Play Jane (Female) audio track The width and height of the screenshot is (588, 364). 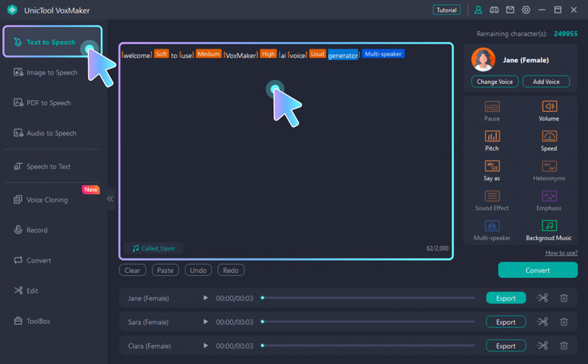(205, 298)
